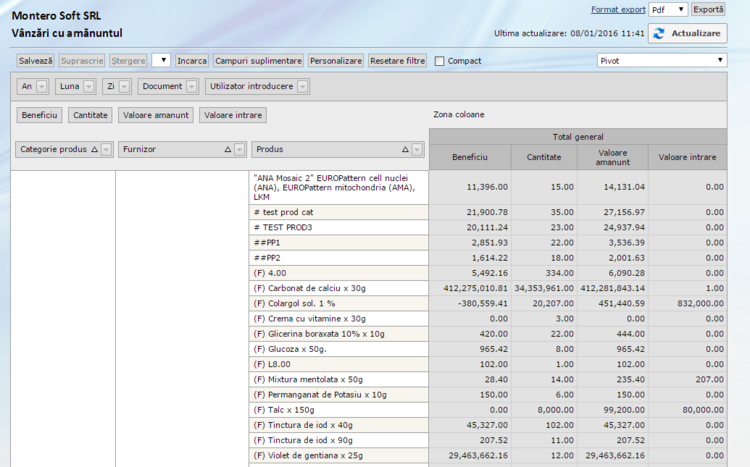
Task: Click the Resetare filtre button
Action: (x=397, y=61)
